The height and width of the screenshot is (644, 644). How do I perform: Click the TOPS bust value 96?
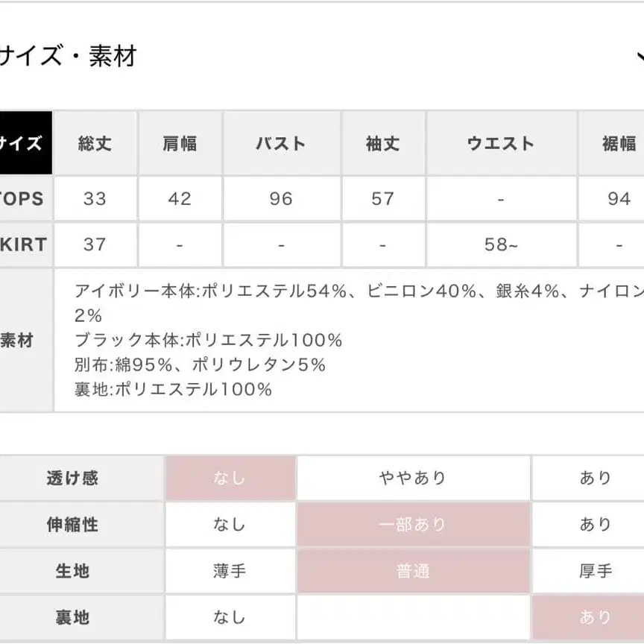pyautogui.click(x=281, y=199)
